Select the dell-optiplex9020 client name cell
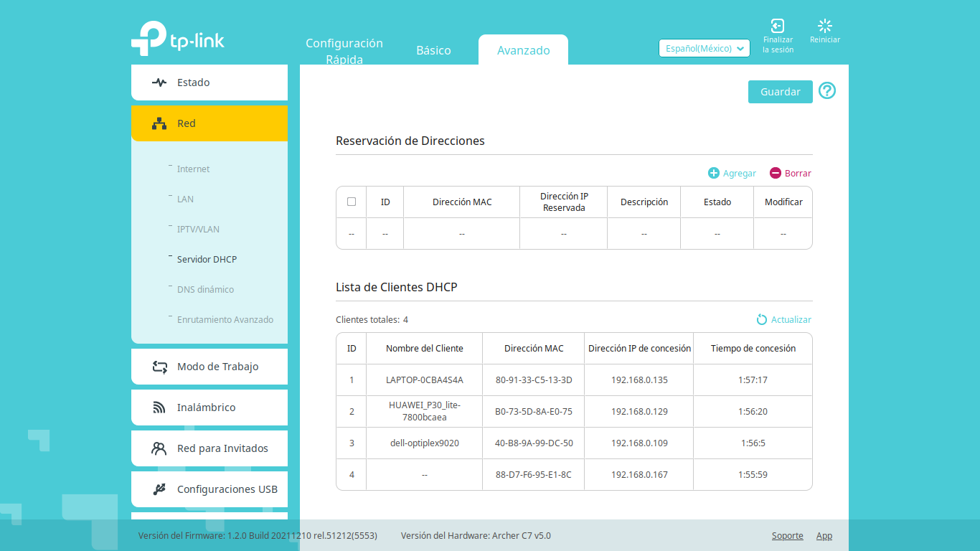This screenshot has height=551, width=980. [x=425, y=443]
